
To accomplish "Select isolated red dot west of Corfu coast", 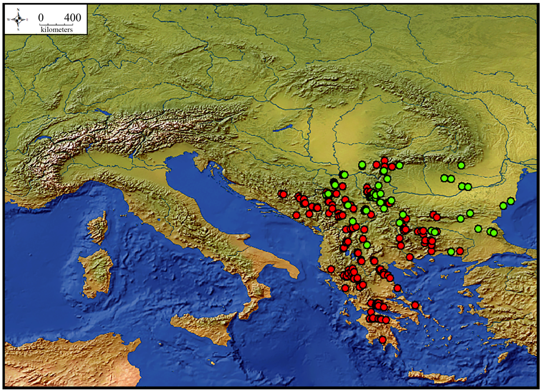I will coord(331,269).
